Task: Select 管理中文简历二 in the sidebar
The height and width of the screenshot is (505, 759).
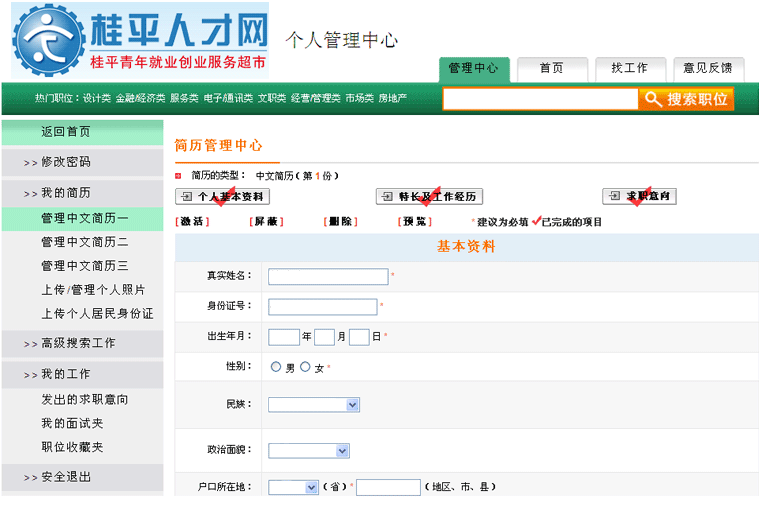Action: point(84,242)
